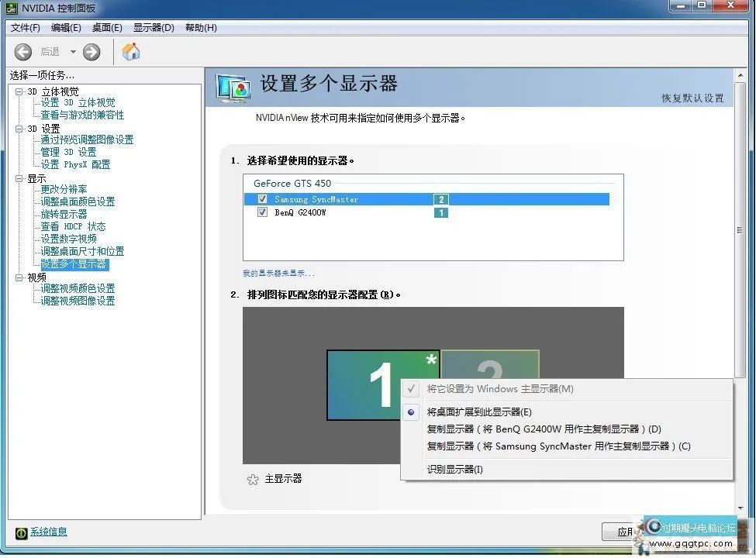Screen dimensions: 756x558
Task: Click the forward navigation arrow
Action: point(91,52)
